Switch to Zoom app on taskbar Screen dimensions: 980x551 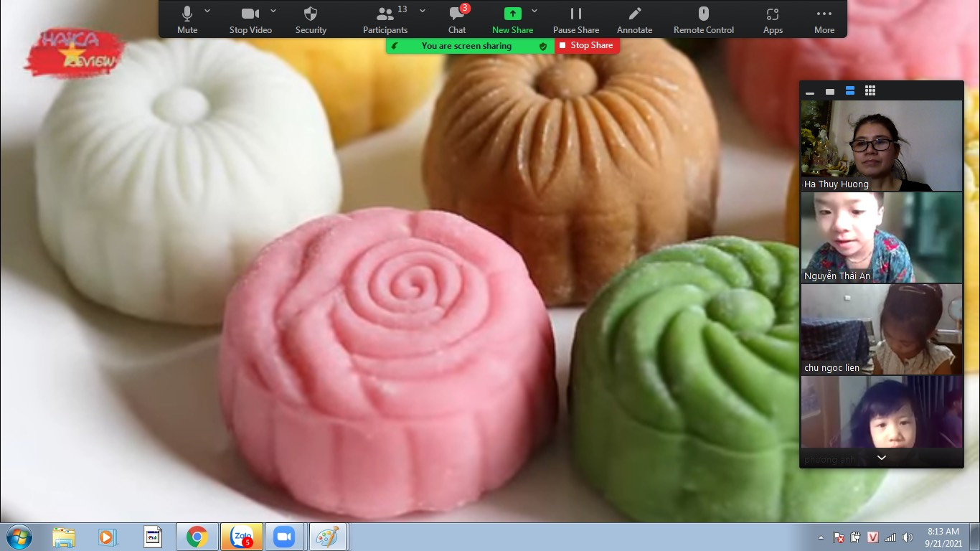tap(285, 537)
